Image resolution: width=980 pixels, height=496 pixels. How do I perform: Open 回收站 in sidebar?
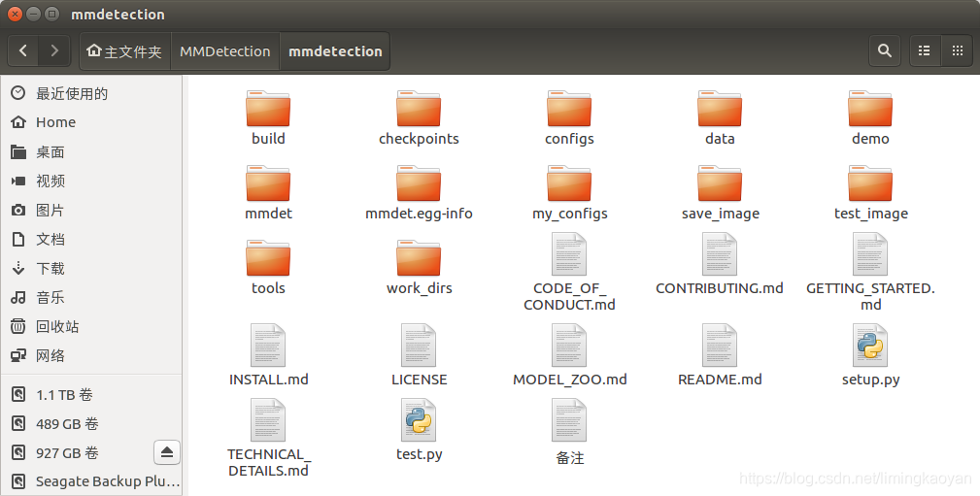pyautogui.click(x=91, y=327)
